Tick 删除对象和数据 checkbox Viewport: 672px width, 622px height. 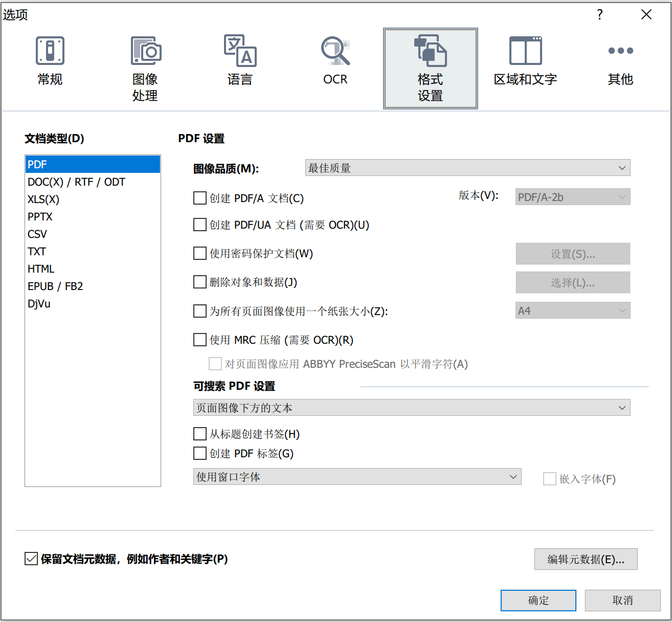(x=200, y=282)
